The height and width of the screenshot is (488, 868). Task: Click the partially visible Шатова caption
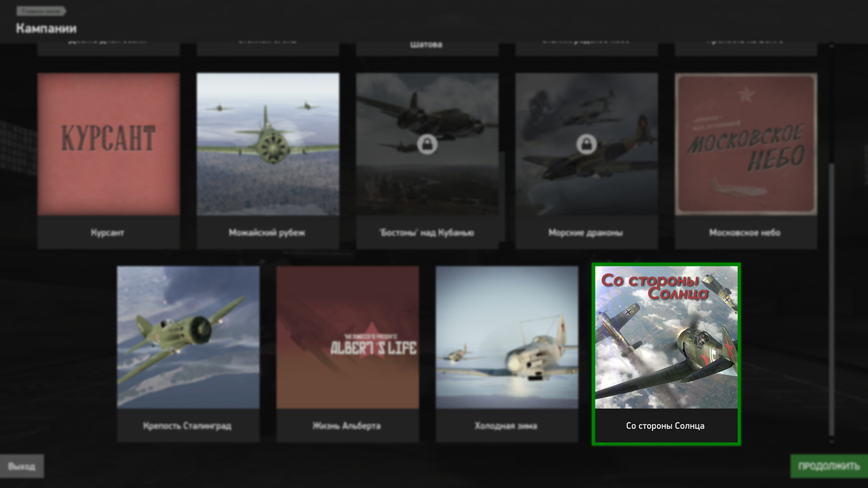[x=427, y=45]
